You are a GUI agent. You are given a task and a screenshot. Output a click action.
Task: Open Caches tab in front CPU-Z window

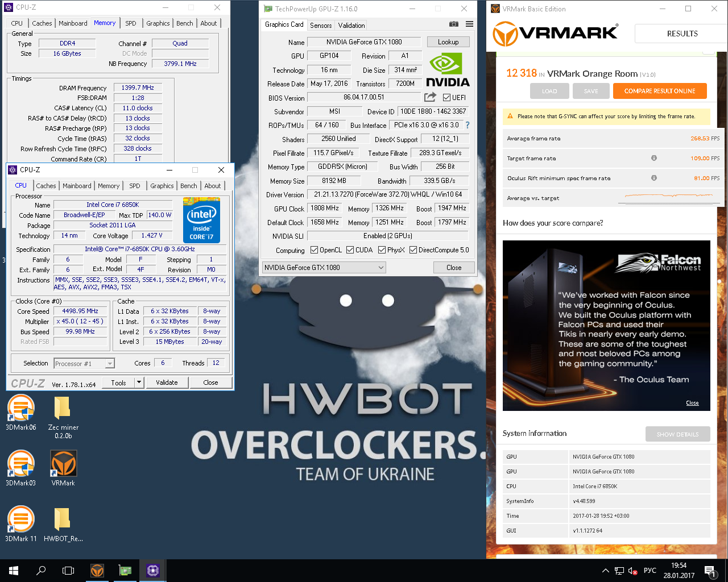click(x=46, y=186)
